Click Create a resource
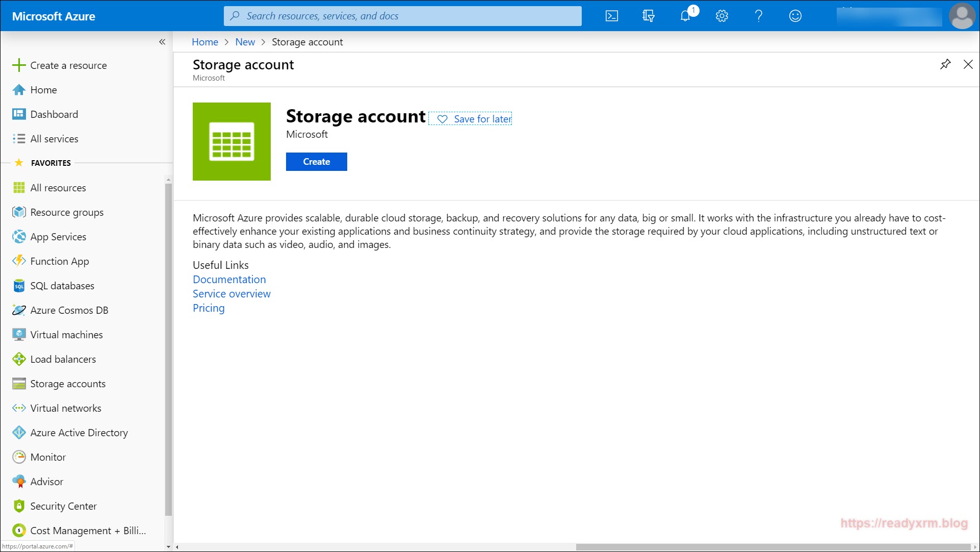 [x=68, y=65]
